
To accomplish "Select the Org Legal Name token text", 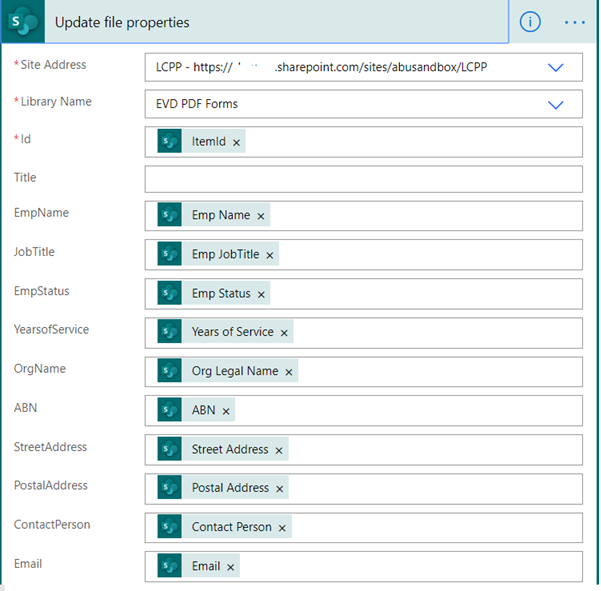I will 235,371.
